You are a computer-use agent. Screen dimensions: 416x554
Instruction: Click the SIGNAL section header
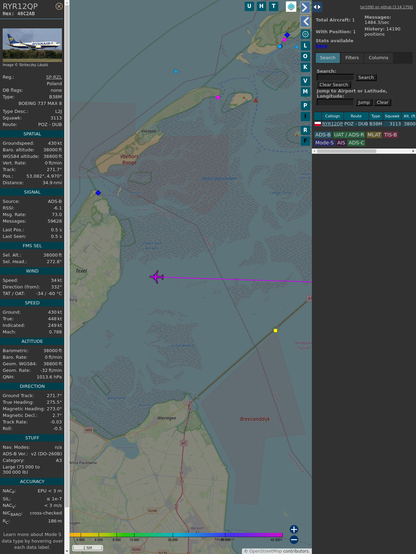pos(32,192)
